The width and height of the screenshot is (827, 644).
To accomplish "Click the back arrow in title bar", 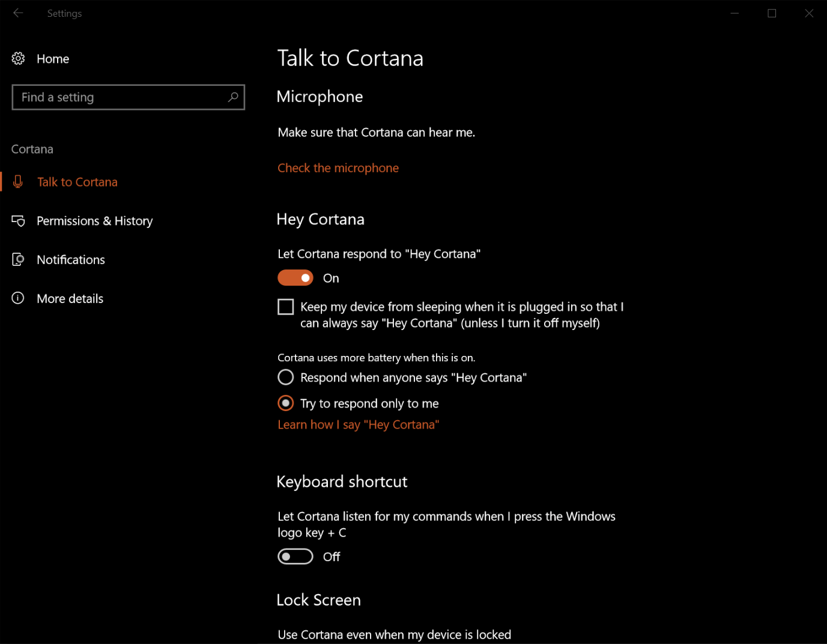I will pyautogui.click(x=18, y=13).
